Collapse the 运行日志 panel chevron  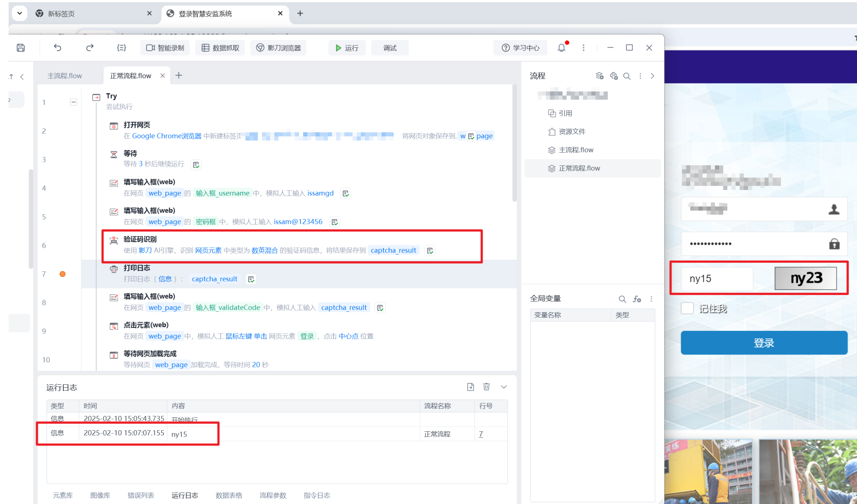pyautogui.click(x=504, y=387)
